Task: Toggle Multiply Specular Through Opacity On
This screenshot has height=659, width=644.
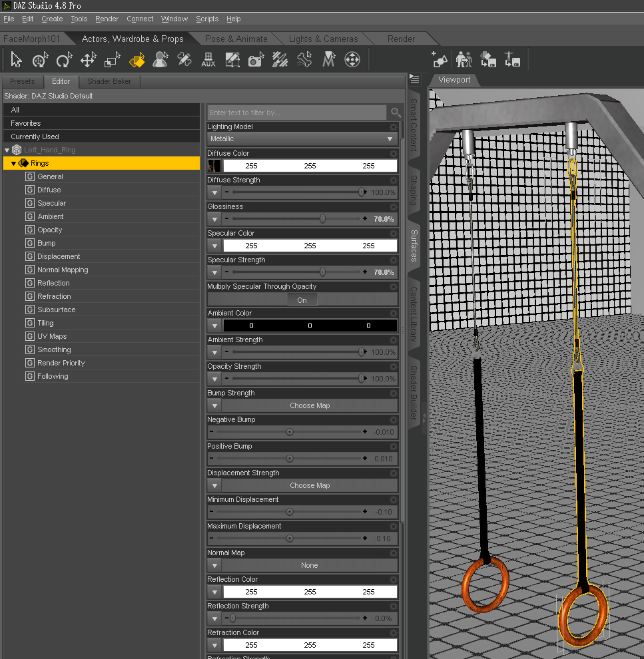Action: (x=302, y=300)
